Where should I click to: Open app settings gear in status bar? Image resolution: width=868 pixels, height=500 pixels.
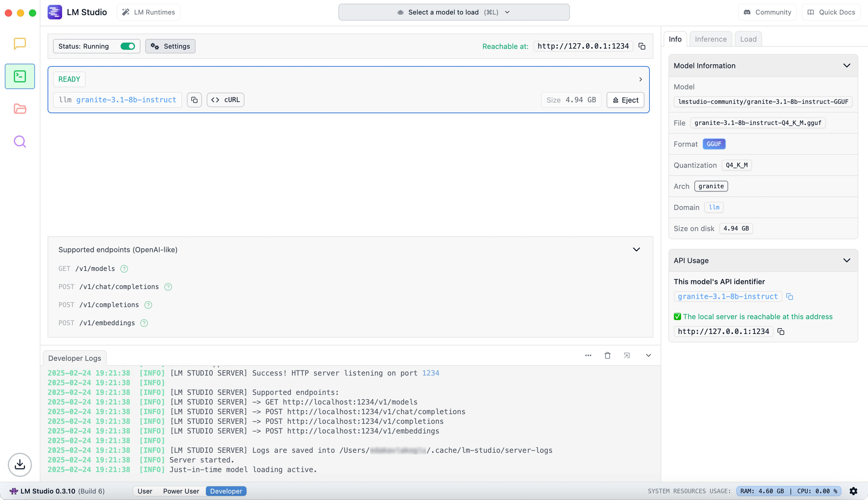[x=853, y=491]
